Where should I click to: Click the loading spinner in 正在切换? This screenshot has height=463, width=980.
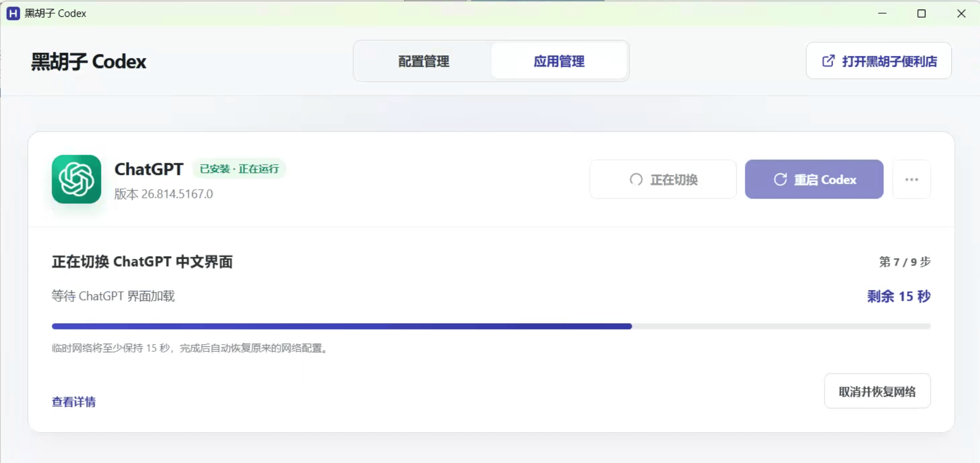[x=636, y=179]
